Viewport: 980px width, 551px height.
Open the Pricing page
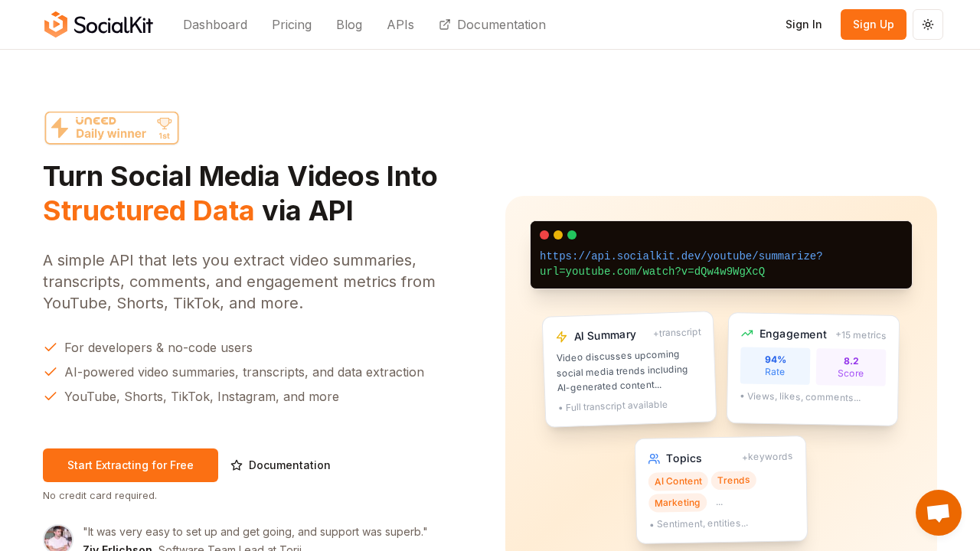point(292,24)
